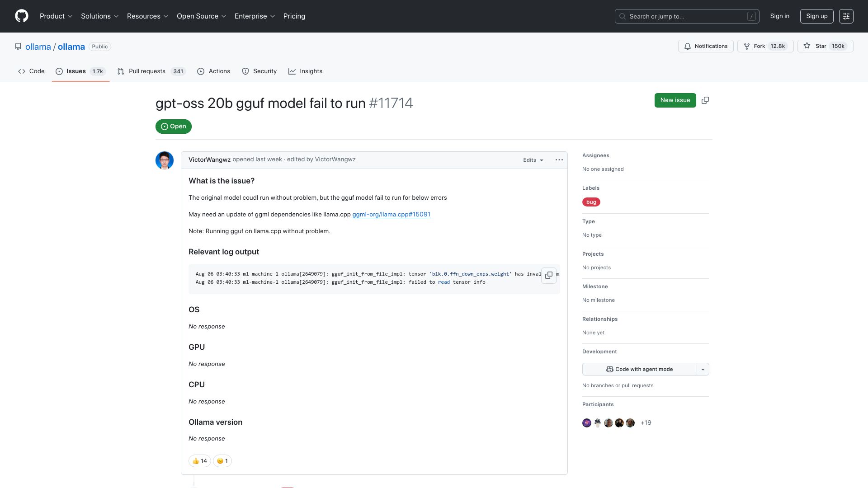
Task: Open global navigation panel icon in header
Action: point(846,16)
